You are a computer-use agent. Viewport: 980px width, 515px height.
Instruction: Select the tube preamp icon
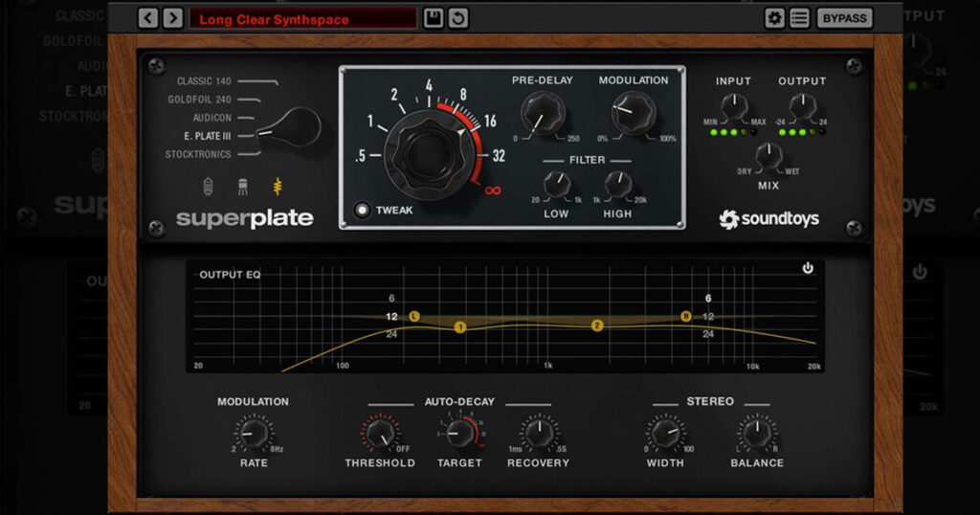pyautogui.click(x=210, y=186)
